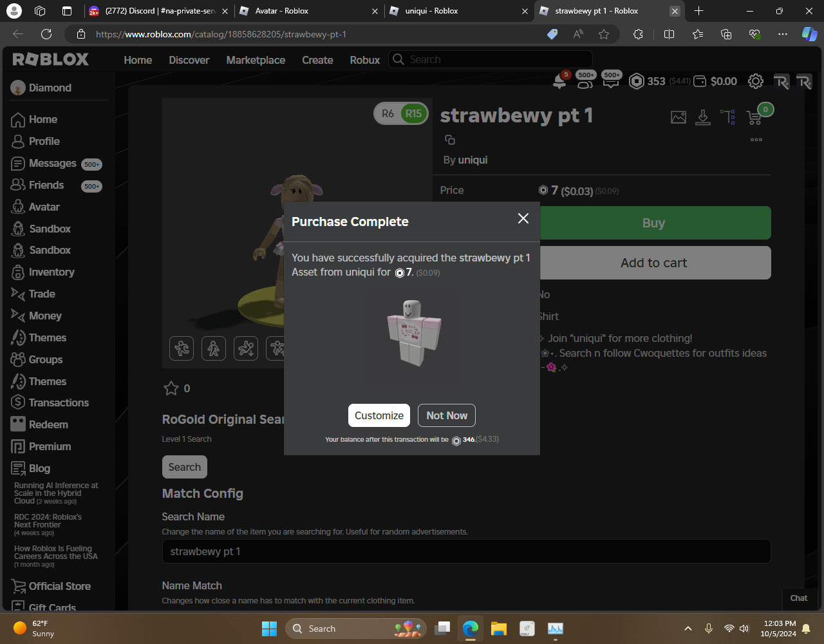Add this page to favorites star
Viewport: 824px width, 644px height.
tap(604, 34)
